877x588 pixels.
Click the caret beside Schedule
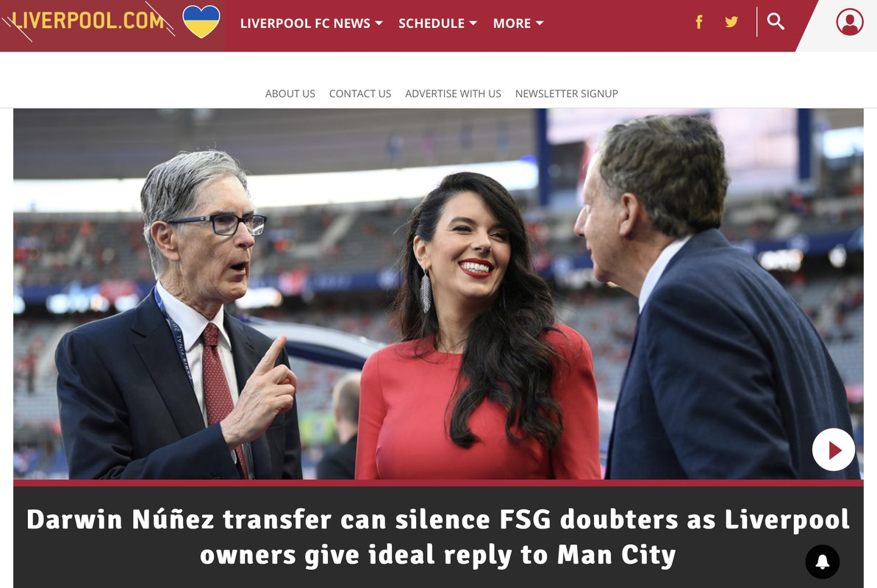473,24
